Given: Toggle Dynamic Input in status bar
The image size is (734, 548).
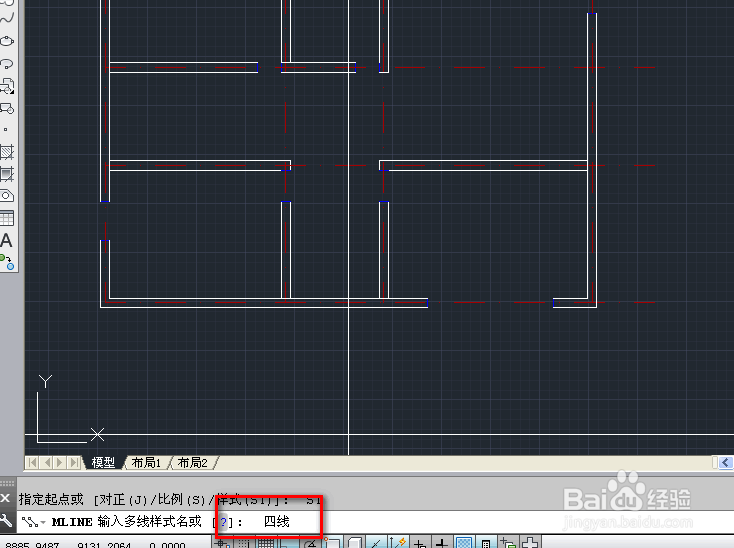Looking at the screenshot, I should click(x=419, y=542).
